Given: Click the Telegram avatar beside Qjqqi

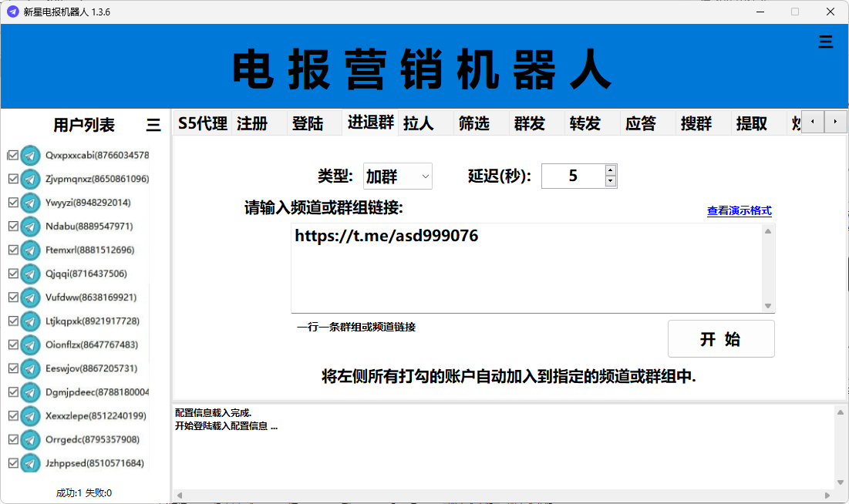Looking at the screenshot, I should point(30,274).
